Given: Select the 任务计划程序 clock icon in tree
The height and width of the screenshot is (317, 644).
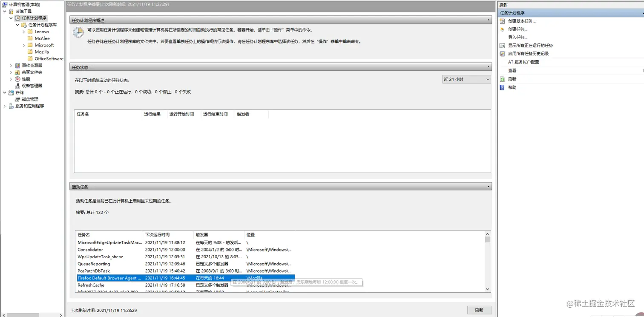Looking at the screenshot, I should (17, 18).
